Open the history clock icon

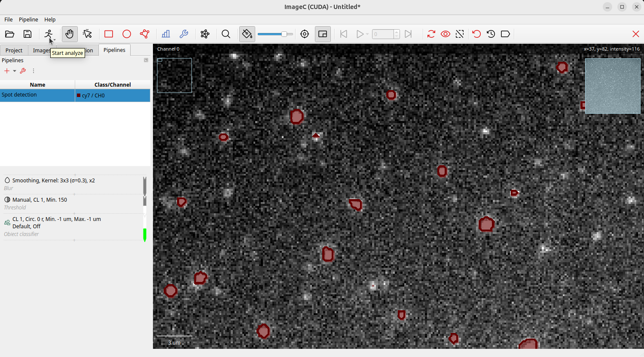tap(491, 34)
